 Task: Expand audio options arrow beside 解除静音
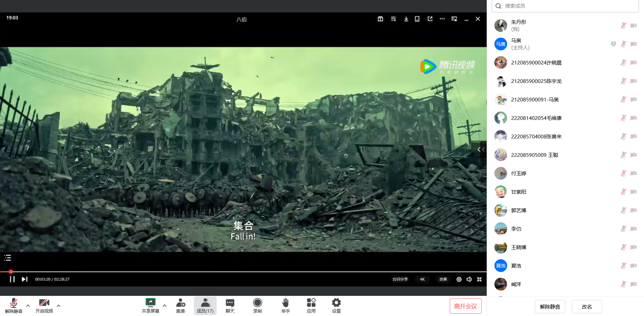[28, 306]
